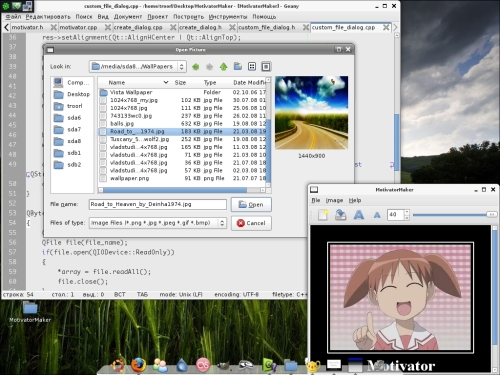
Task: Select file balls.jpg in list
Action: tap(183, 124)
